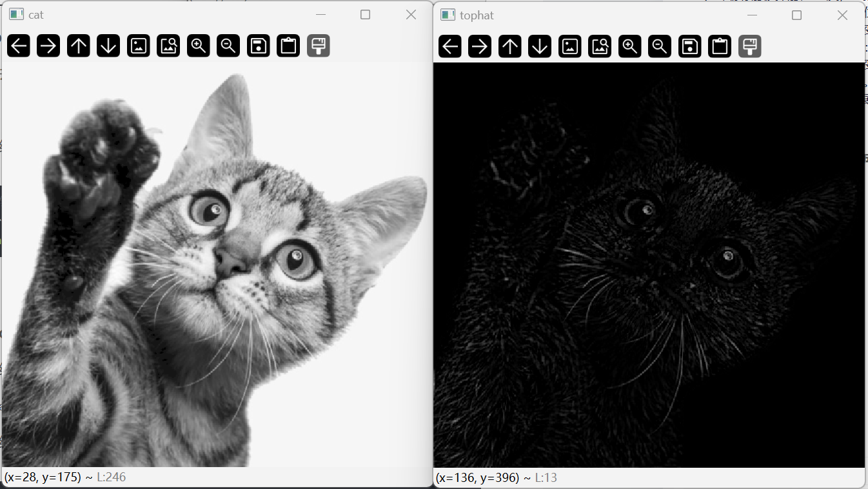Fit image to tophat window
The height and width of the screenshot is (489, 868).
click(x=600, y=46)
